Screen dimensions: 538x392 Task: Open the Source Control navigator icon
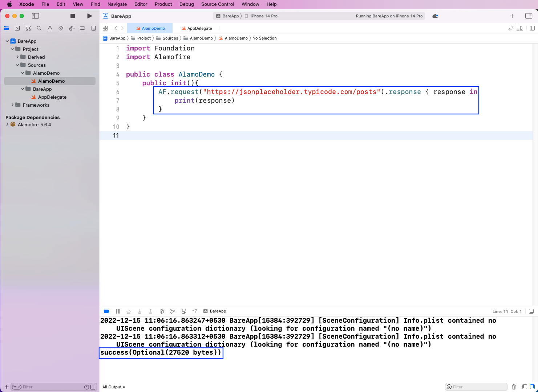pyautogui.click(x=17, y=28)
